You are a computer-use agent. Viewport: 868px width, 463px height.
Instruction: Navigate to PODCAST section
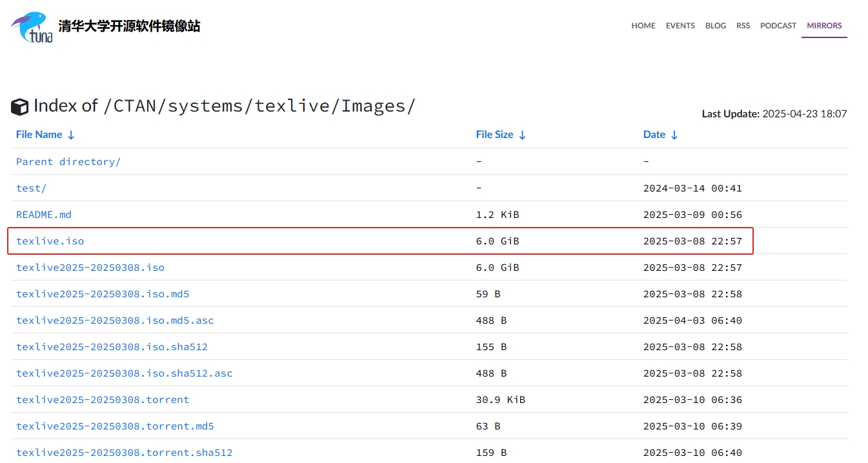pos(778,26)
